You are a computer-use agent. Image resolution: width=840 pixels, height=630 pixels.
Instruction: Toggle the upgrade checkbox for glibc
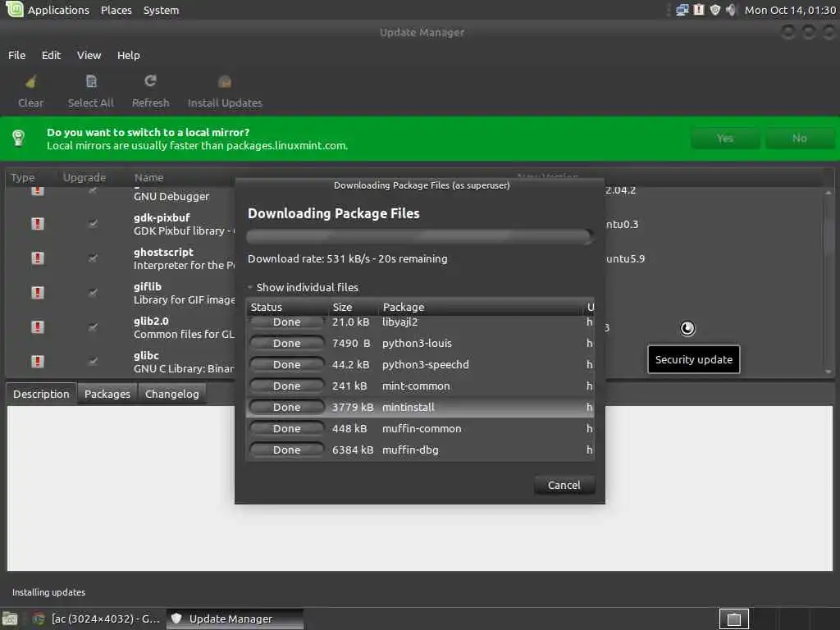pyautogui.click(x=93, y=361)
